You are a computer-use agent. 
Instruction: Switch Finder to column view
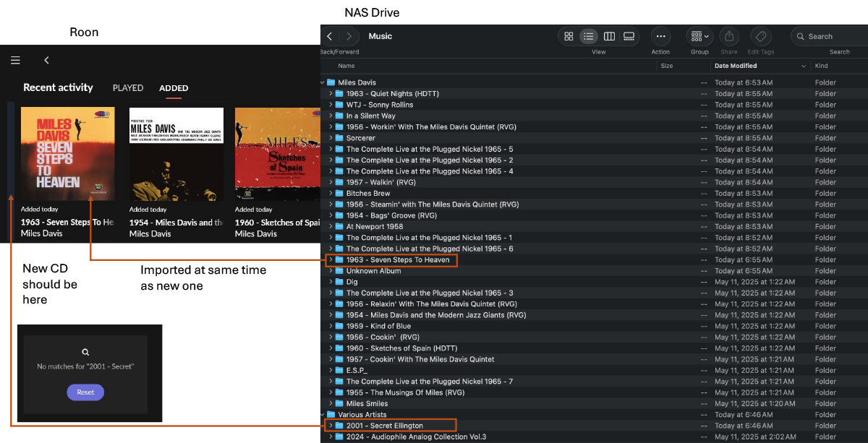(609, 36)
